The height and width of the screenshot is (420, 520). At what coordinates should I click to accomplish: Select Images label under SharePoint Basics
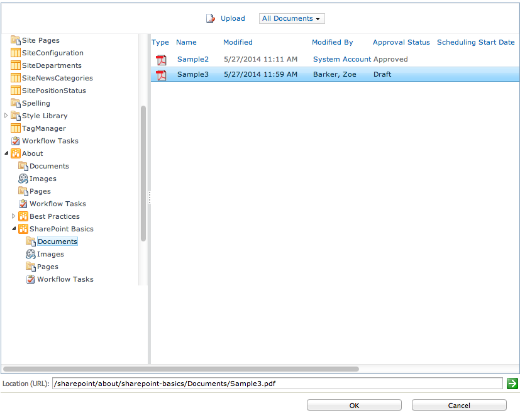[x=50, y=254]
